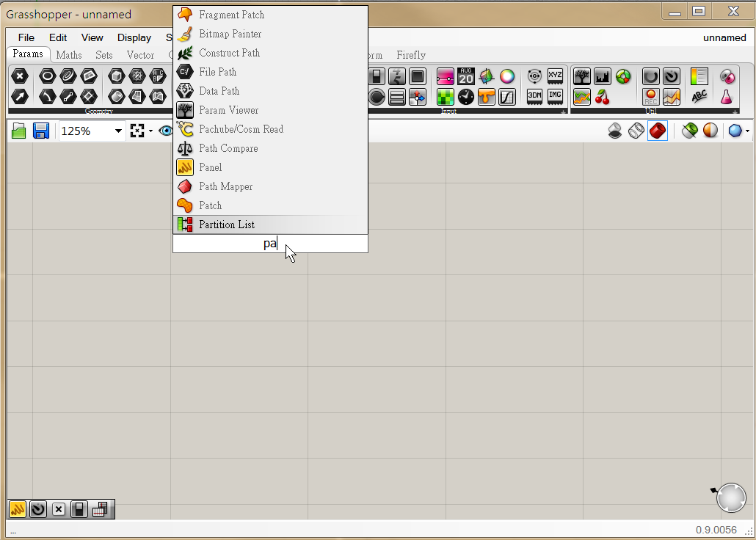Select Path Mapper from the search results
Viewport: 756px width, 540px height.
tap(226, 186)
